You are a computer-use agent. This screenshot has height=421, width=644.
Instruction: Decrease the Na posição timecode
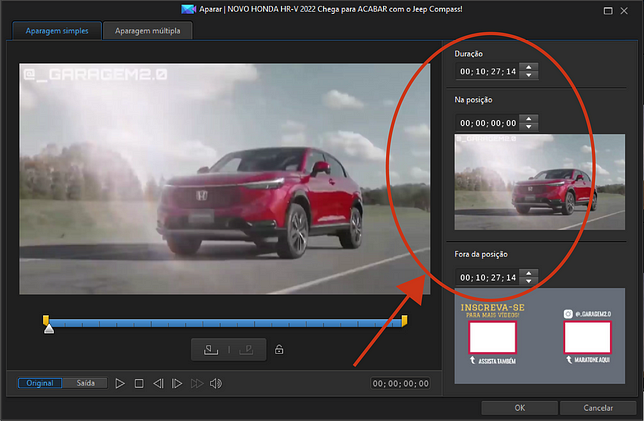click(x=529, y=127)
